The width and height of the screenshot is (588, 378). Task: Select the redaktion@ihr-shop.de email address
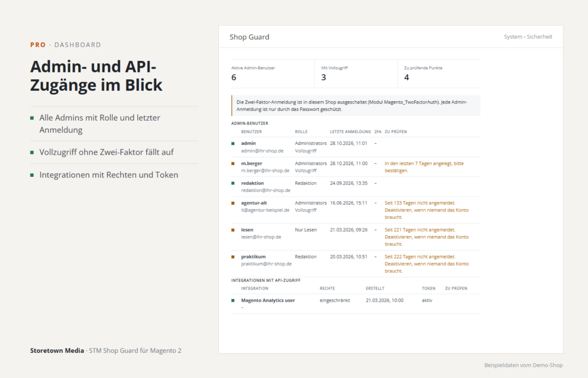tap(265, 191)
